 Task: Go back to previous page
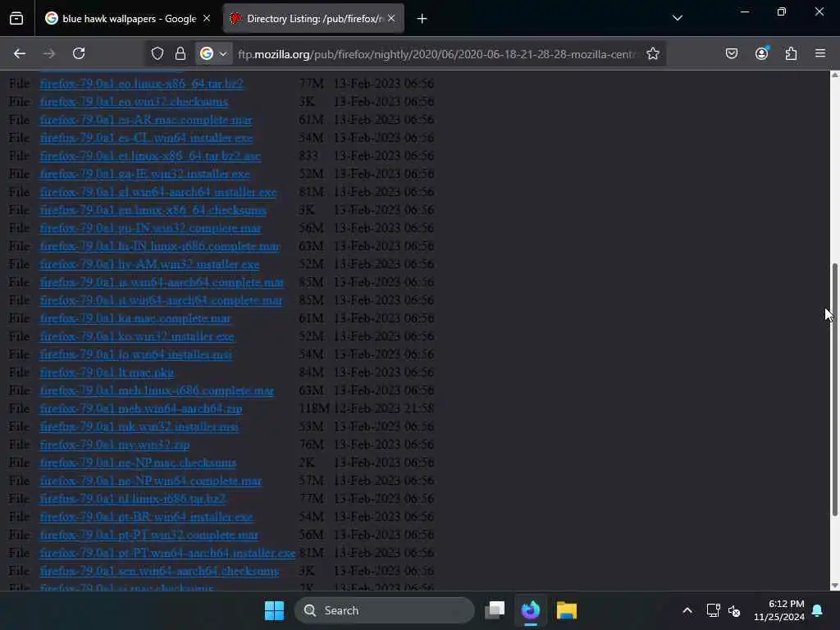pyautogui.click(x=20, y=53)
